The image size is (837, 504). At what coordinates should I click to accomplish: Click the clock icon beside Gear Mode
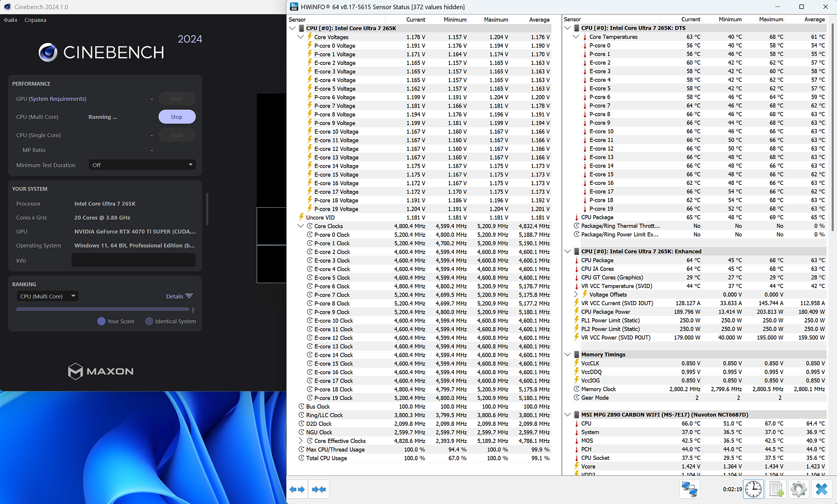pyautogui.click(x=576, y=398)
